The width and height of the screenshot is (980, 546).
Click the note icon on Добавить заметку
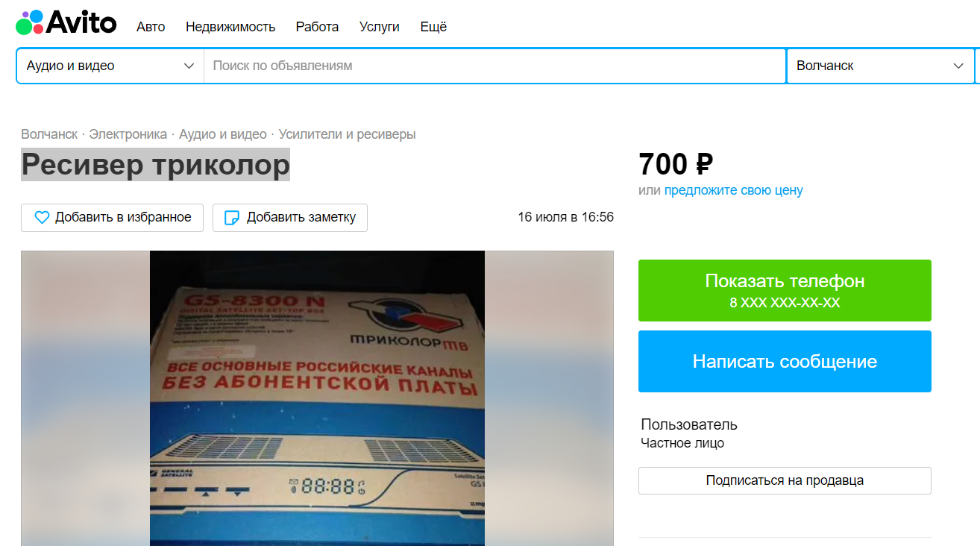click(x=232, y=218)
